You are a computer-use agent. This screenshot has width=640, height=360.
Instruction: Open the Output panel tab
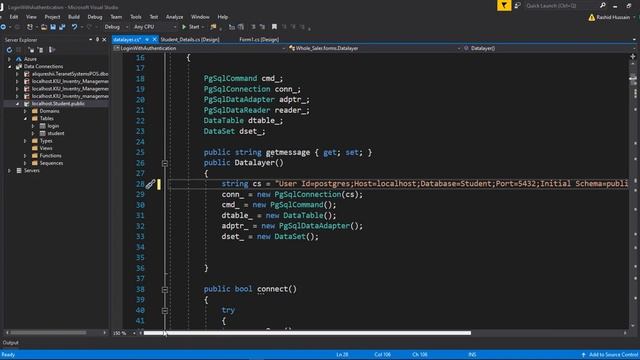[x=11, y=343]
